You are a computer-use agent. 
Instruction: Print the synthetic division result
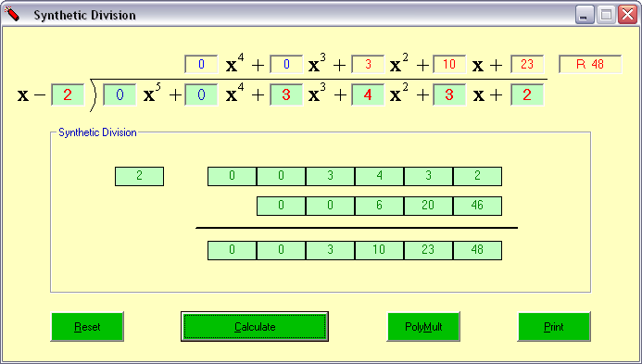point(554,327)
